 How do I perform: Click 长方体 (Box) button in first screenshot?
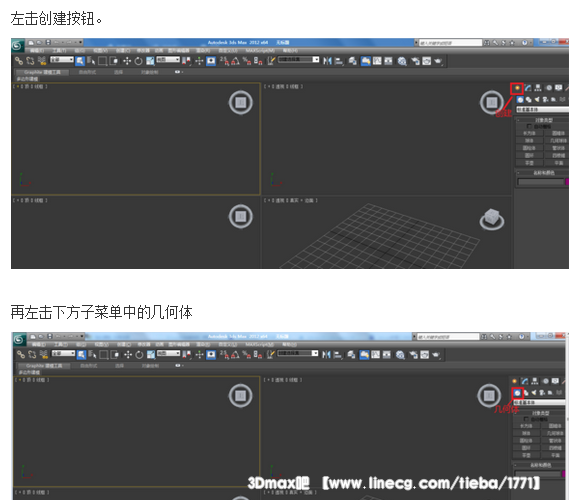coord(529,133)
